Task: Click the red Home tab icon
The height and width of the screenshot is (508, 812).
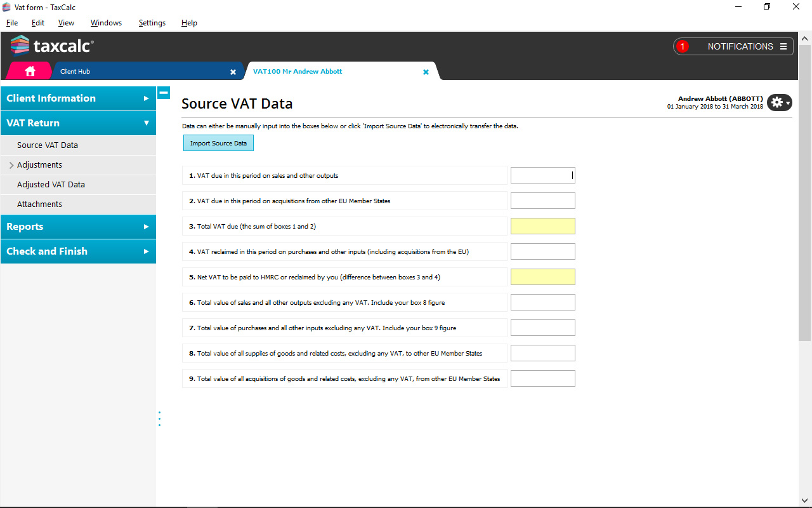Action: pyautogui.click(x=29, y=71)
